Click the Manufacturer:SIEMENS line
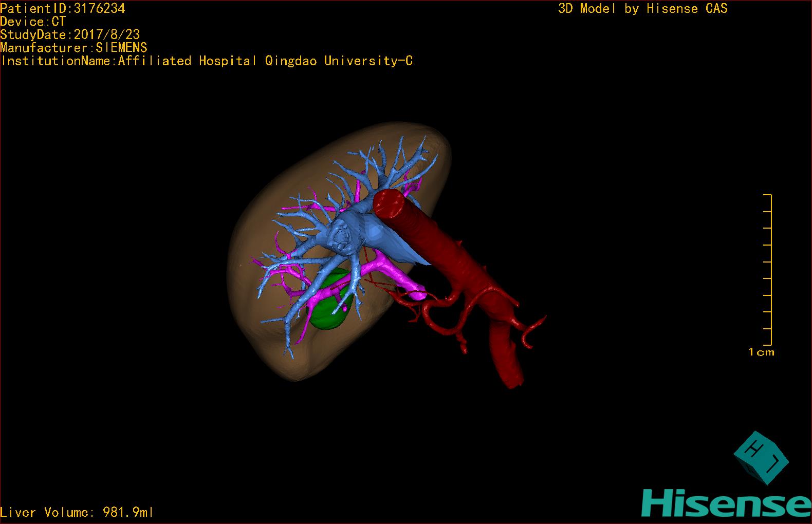 click(x=73, y=48)
